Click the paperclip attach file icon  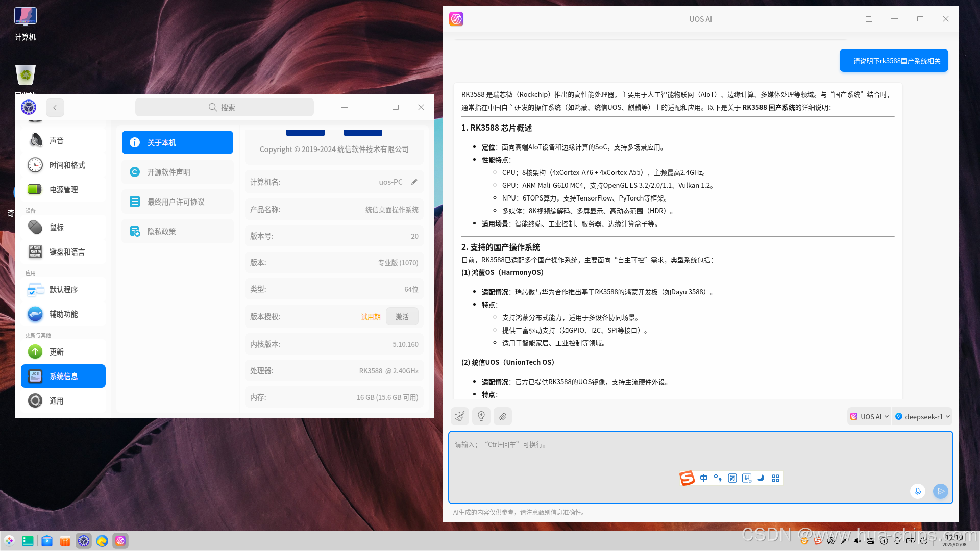(503, 416)
